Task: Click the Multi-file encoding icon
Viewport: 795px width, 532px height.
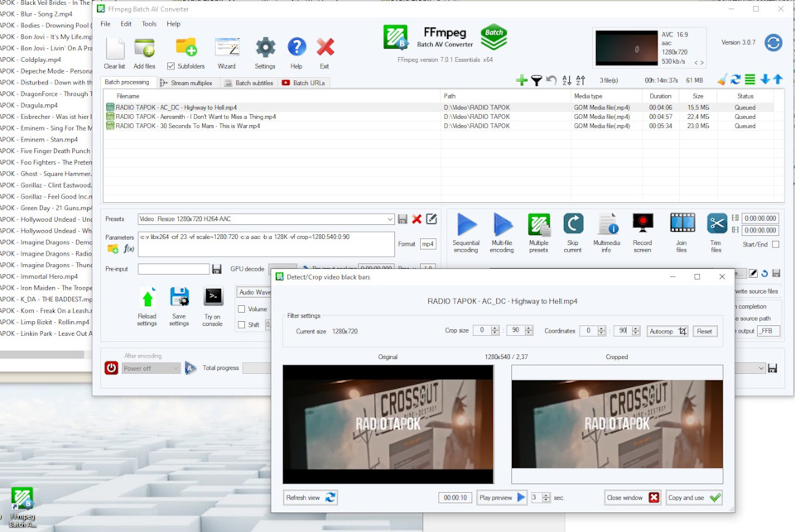Action: [502, 225]
